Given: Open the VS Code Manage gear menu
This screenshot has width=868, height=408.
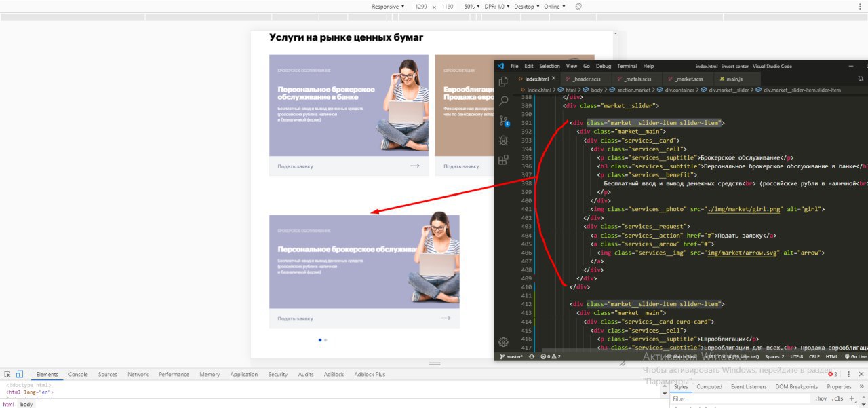Looking at the screenshot, I should pos(503,342).
